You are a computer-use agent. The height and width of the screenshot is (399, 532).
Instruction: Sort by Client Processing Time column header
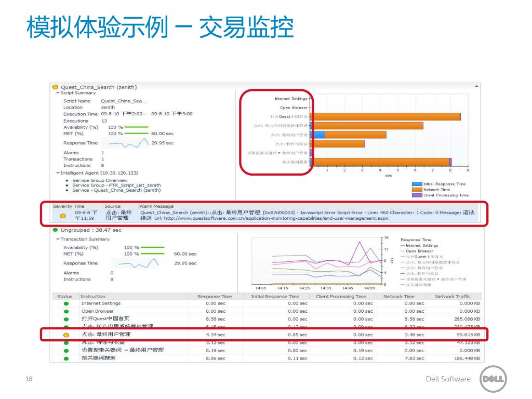341,297
